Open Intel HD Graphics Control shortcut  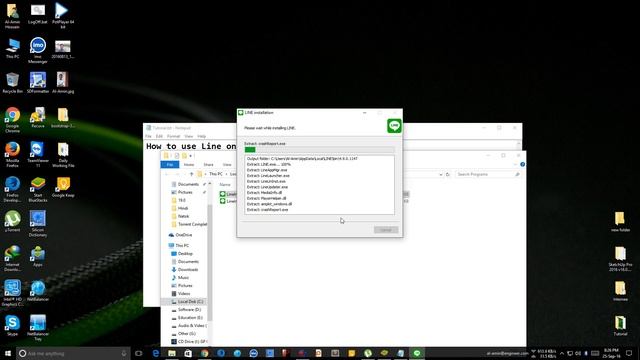12,293
